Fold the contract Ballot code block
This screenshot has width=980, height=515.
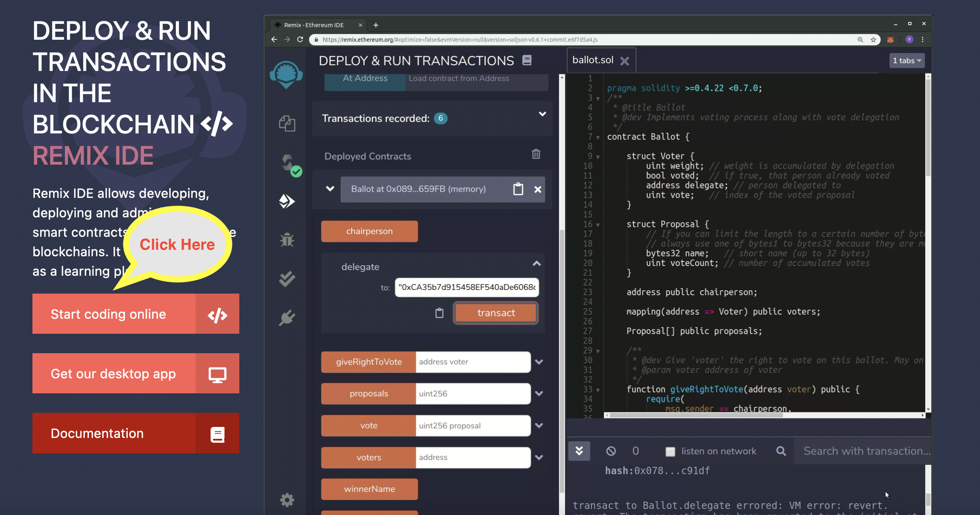click(598, 137)
